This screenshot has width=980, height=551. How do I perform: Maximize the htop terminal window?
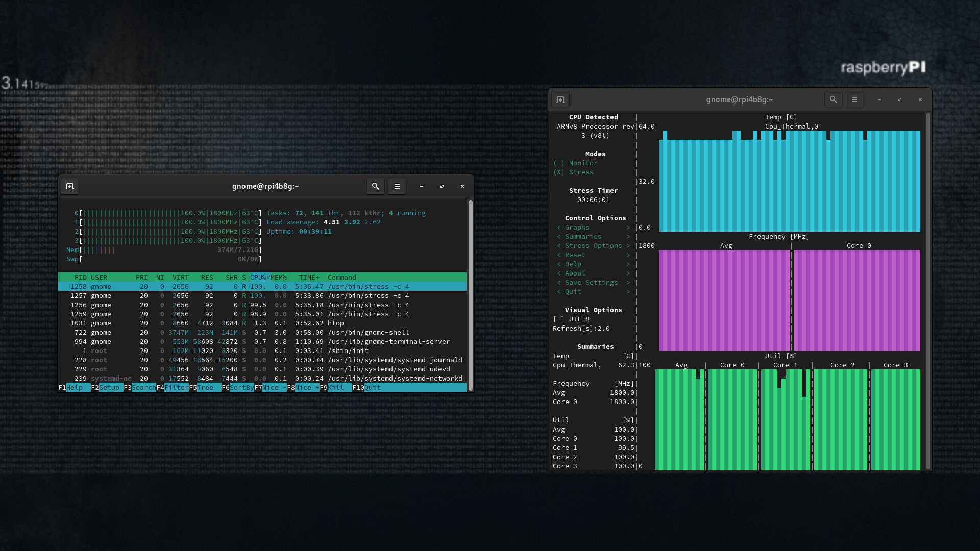click(x=442, y=186)
